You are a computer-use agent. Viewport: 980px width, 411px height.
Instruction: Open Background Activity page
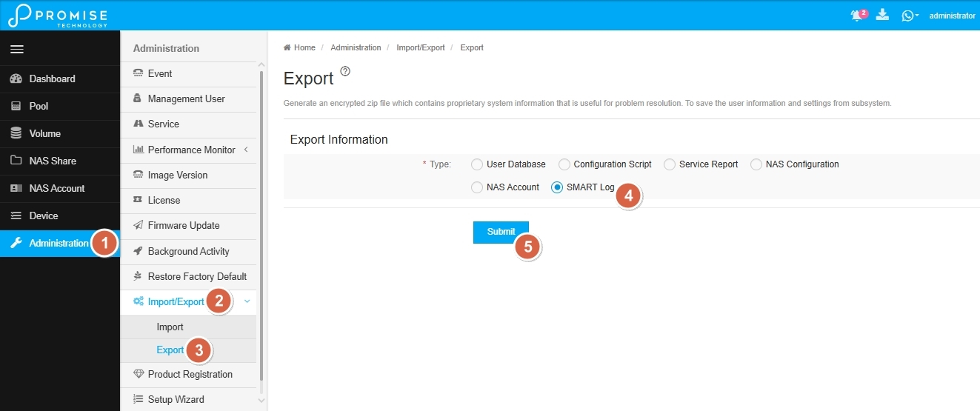[188, 252]
